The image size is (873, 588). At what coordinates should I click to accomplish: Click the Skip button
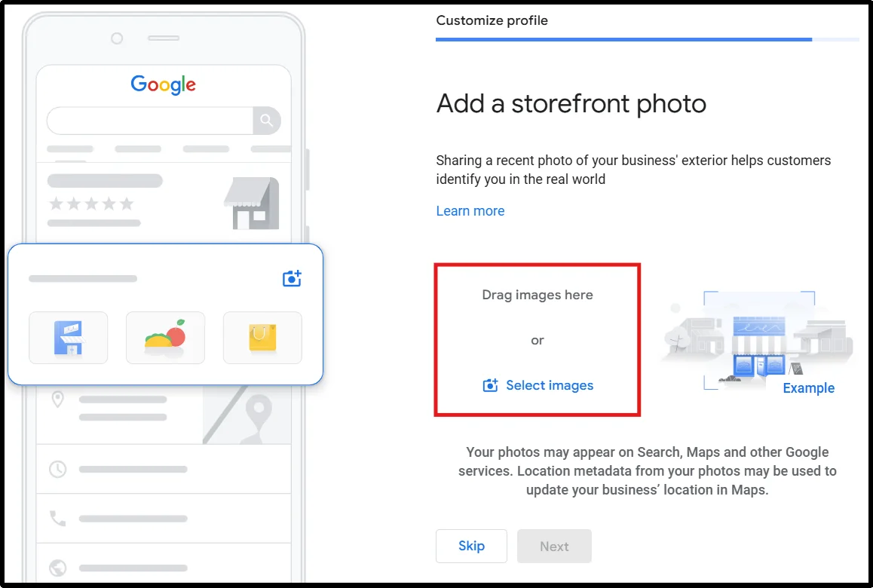(x=471, y=546)
